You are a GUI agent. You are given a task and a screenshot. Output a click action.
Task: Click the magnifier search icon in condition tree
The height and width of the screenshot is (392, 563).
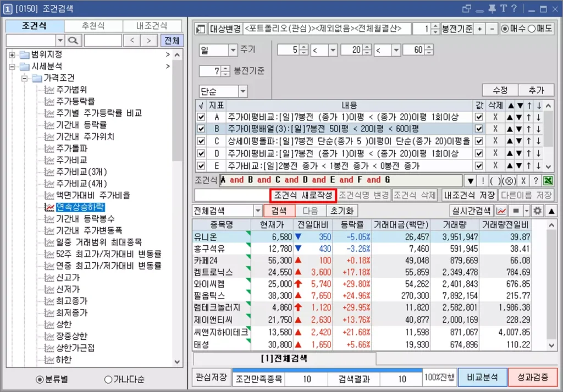tap(73, 41)
